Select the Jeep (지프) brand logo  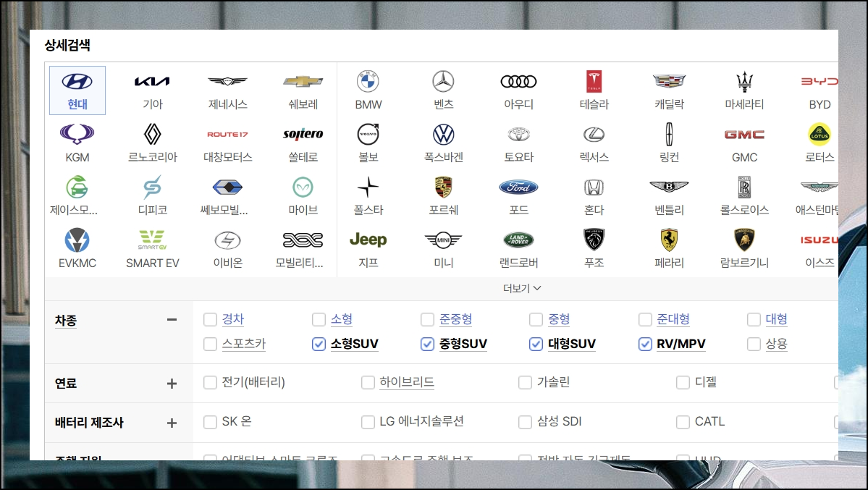[x=368, y=240]
